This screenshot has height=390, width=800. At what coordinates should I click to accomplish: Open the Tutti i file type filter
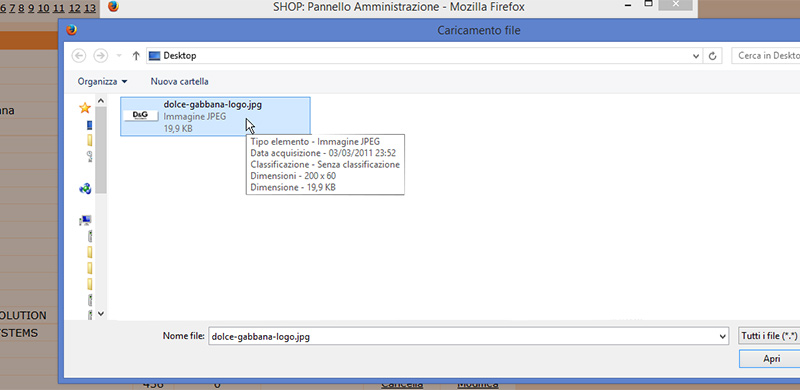[x=769, y=336]
